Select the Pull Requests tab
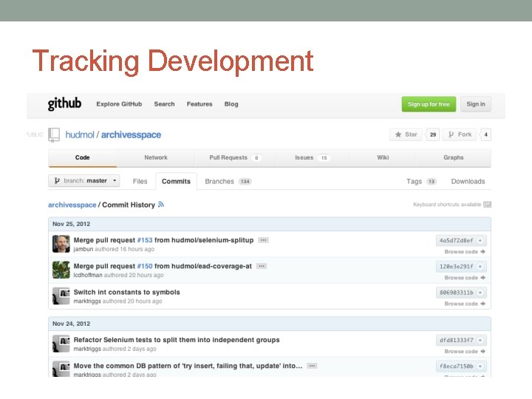 tap(235, 158)
